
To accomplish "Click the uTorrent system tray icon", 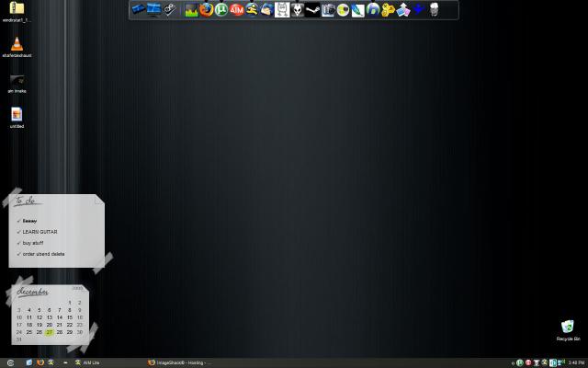I will tap(520, 362).
